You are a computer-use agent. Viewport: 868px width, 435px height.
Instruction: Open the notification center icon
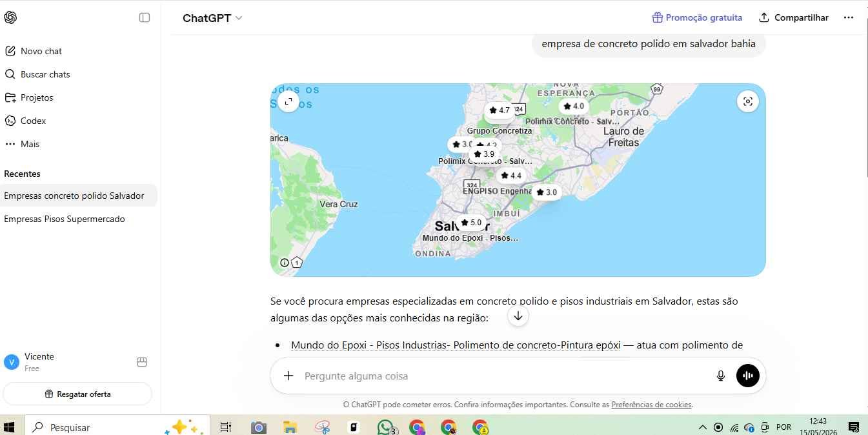pos(853,427)
